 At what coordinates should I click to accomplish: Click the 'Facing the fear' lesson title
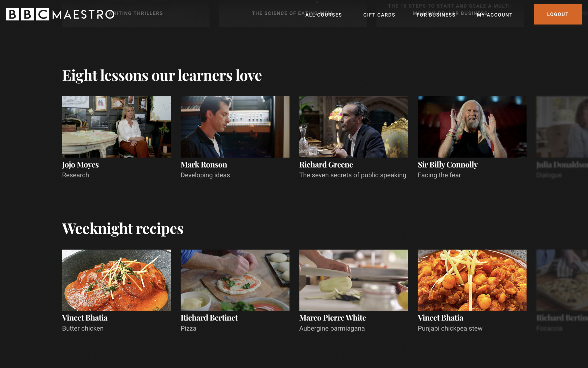pos(439,175)
